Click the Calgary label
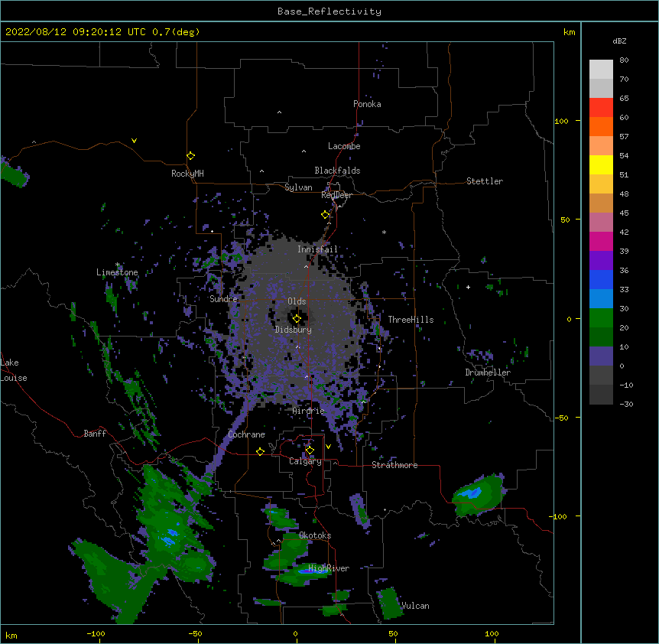This screenshot has width=659, height=644. 306,461
